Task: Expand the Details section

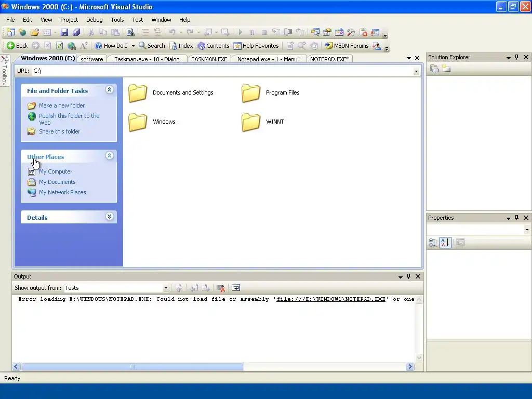Action: pyautogui.click(x=109, y=217)
